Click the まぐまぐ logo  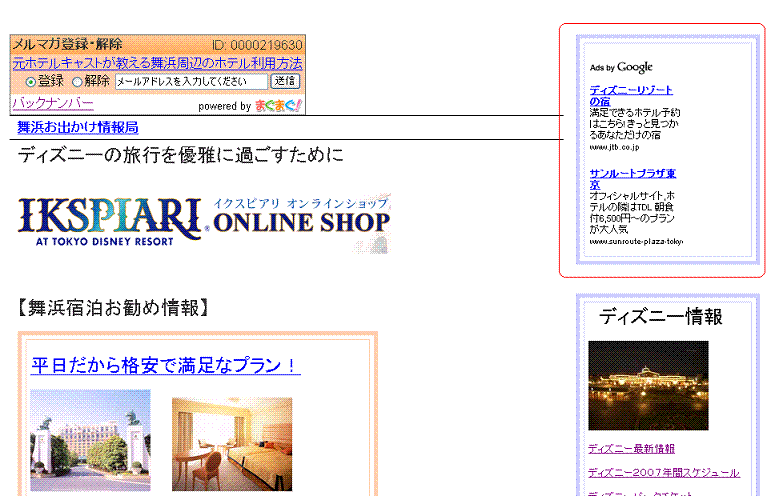[278, 106]
